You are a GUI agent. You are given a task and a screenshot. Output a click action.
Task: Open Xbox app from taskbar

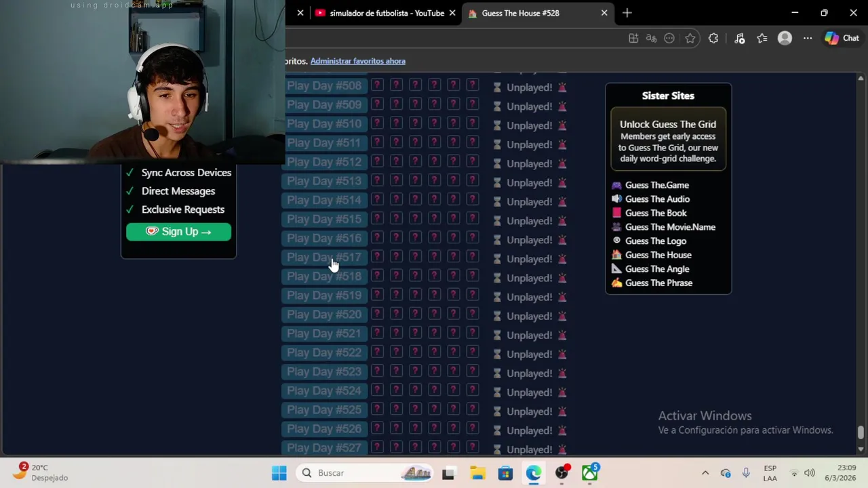point(590,473)
